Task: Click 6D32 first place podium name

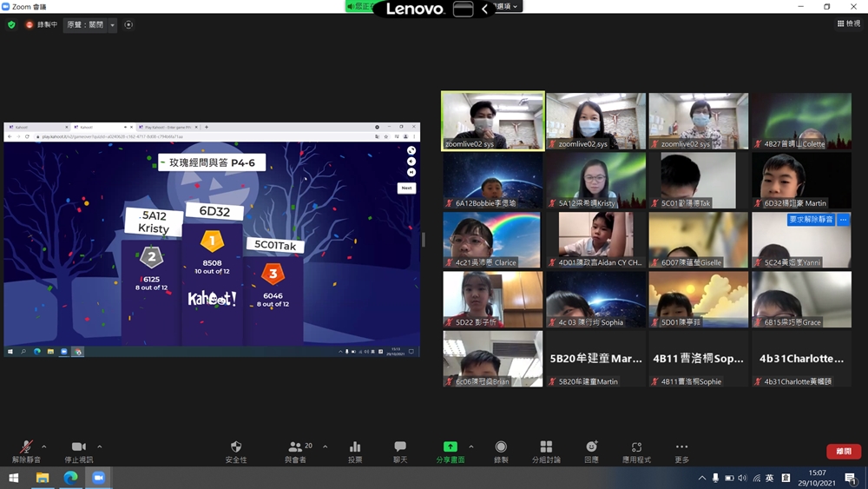Action: click(x=214, y=211)
